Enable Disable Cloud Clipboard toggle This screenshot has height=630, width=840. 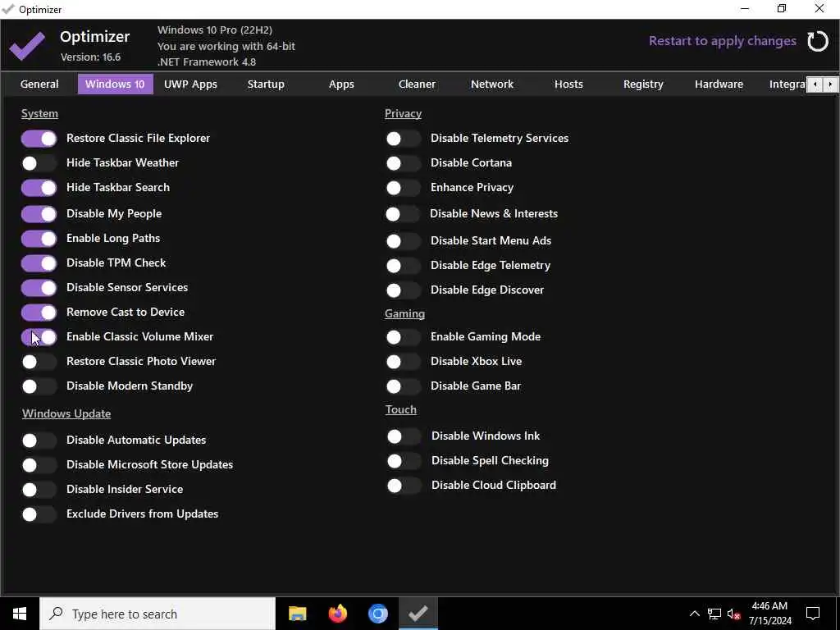[x=404, y=486]
